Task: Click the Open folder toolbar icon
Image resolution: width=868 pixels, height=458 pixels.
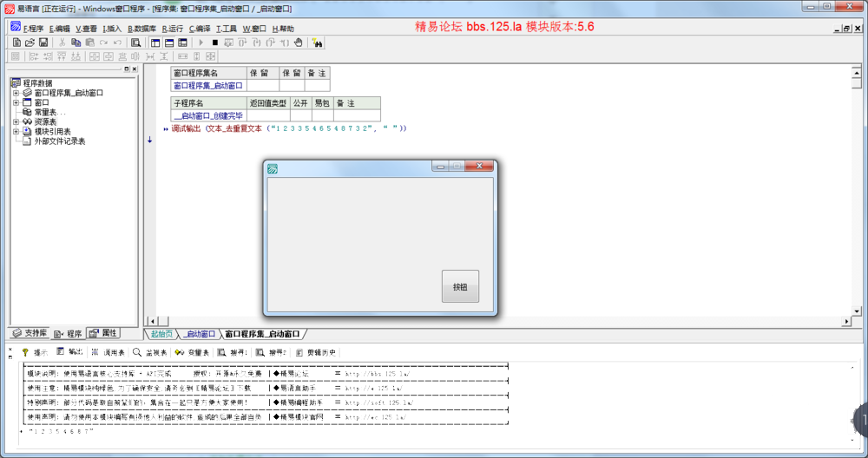Action: point(30,42)
